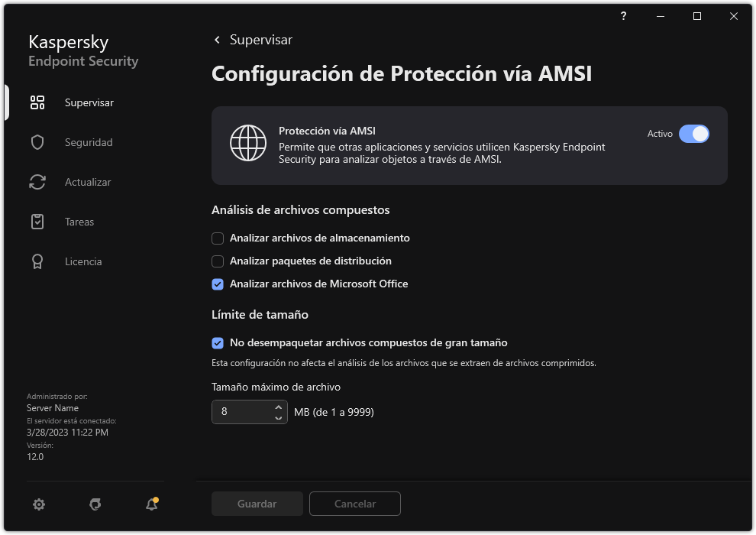
Task: Open the notifications bell icon
Action: pos(151,504)
